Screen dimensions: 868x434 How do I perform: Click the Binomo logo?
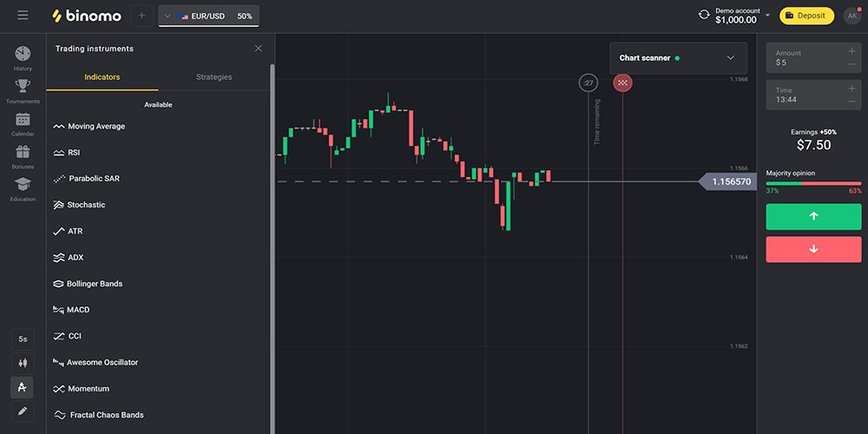coord(86,16)
